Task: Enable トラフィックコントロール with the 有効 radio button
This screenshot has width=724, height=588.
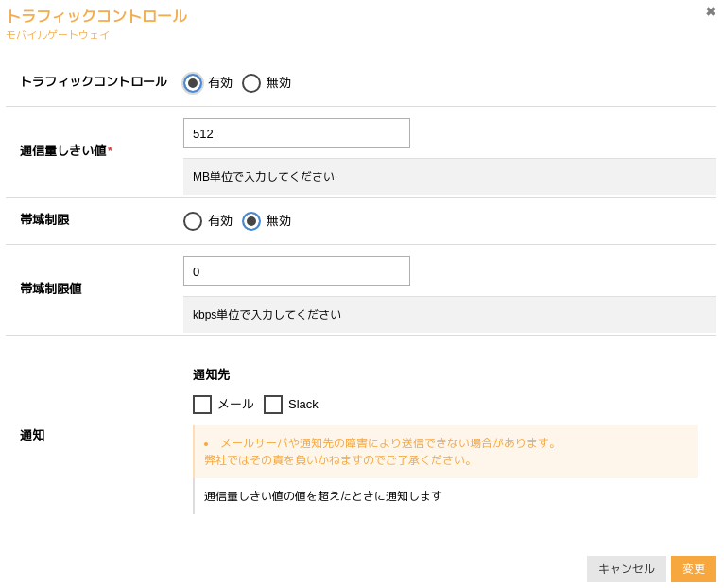Action: tap(193, 83)
